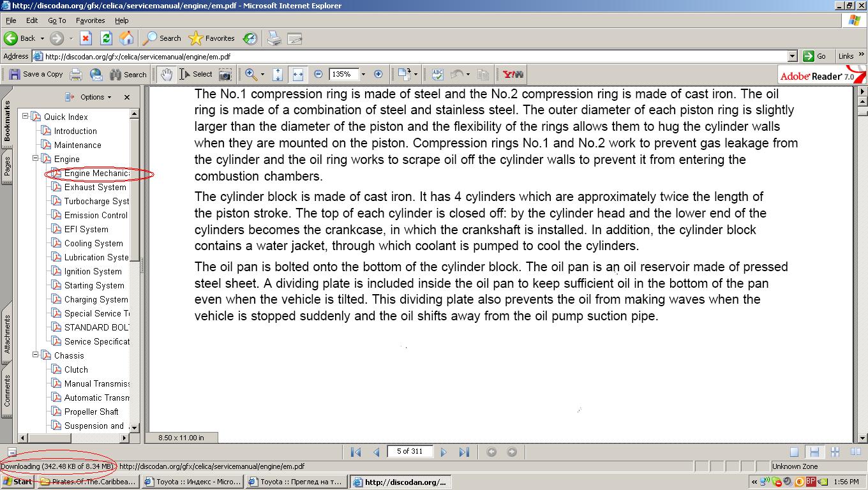Open the zoom percentage dropdown
Image resolution: width=868 pixels, height=490 pixels.
(363, 75)
